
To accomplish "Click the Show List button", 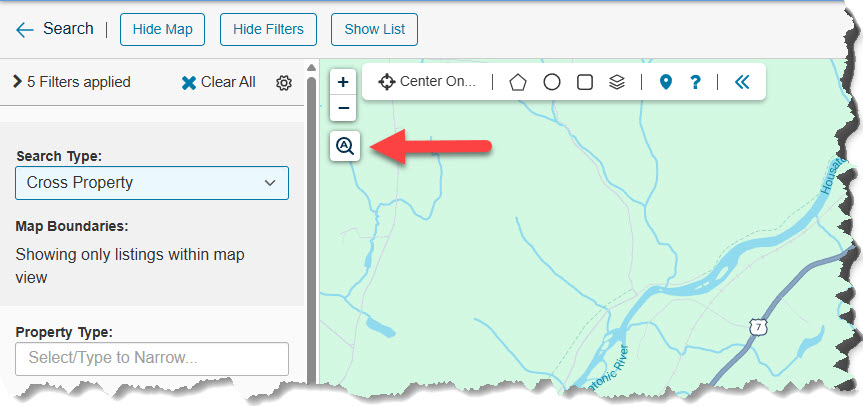I will pos(374,30).
